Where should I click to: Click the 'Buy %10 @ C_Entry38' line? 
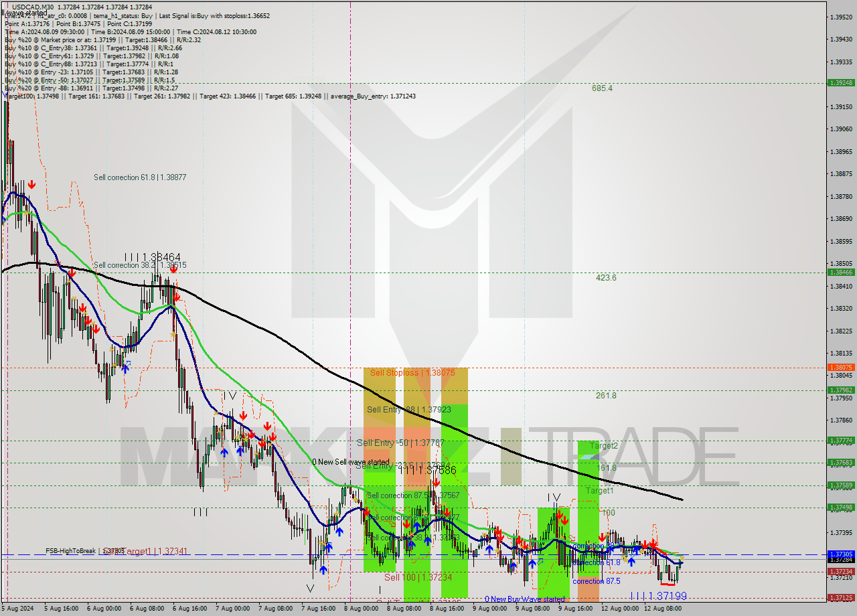pos(93,48)
